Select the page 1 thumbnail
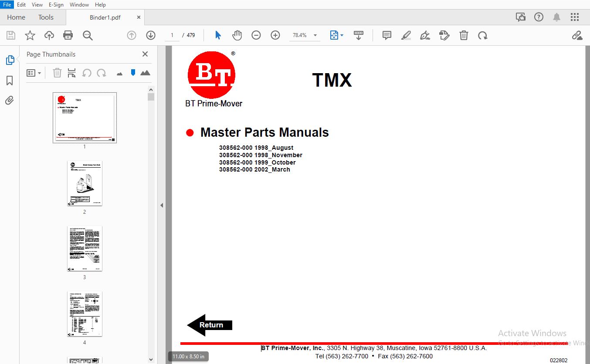 (x=85, y=118)
